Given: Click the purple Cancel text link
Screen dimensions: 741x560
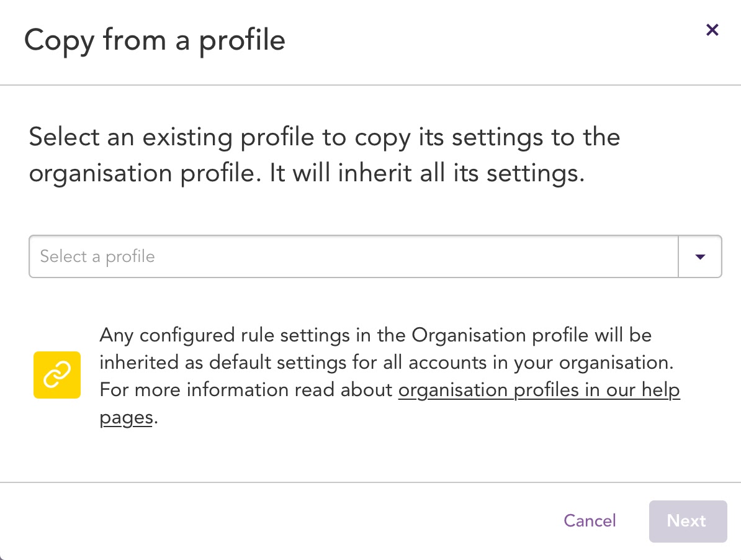Looking at the screenshot, I should click(x=590, y=521).
